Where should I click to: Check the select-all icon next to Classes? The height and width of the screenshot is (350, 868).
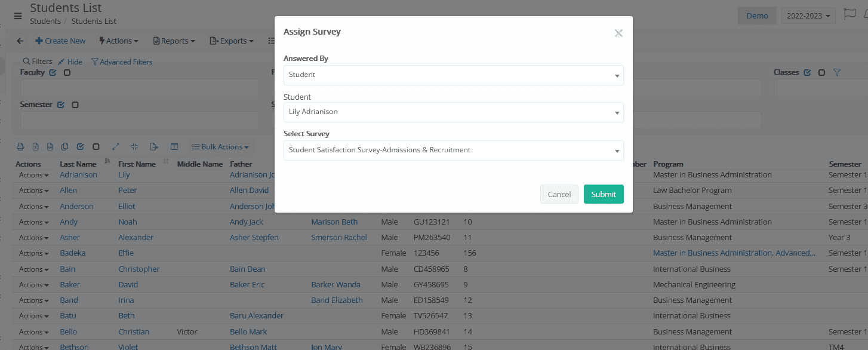807,72
